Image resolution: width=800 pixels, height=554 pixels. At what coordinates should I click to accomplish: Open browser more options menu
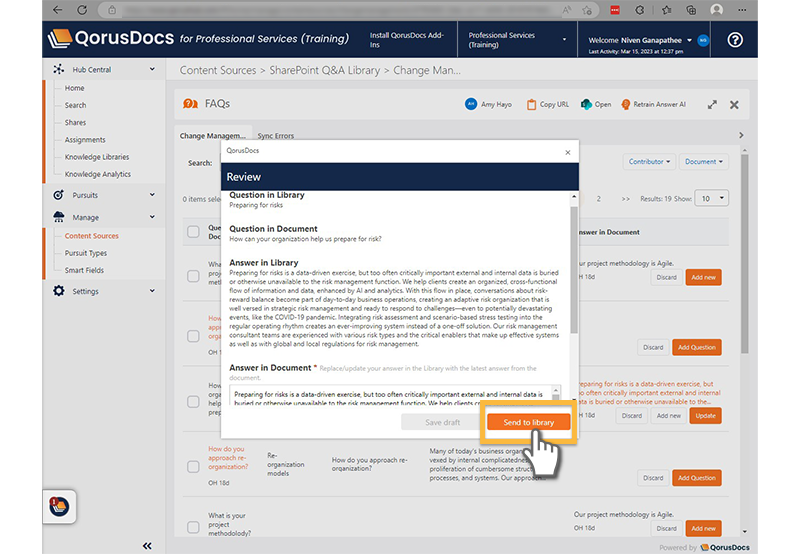coord(742,10)
